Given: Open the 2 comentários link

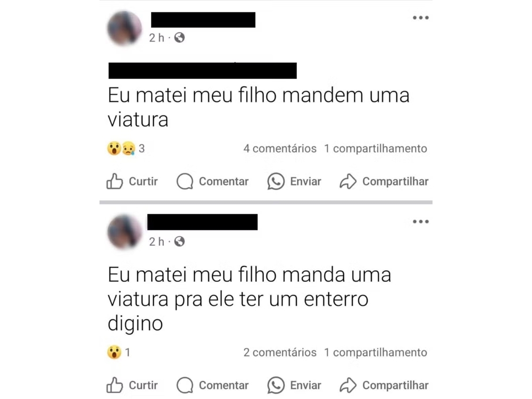Looking at the screenshot, I should coord(280,352).
